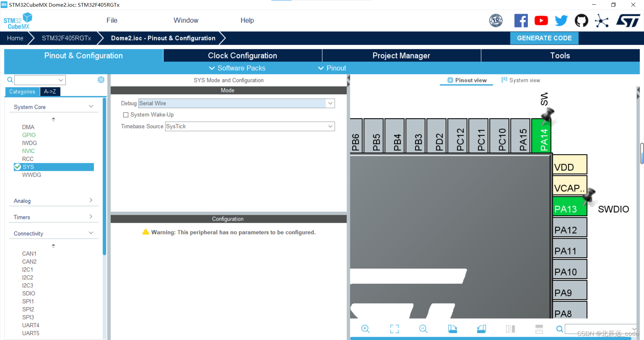This screenshot has width=644, height=340.
Task: Switch to the System view tab
Action: [521, 80]
